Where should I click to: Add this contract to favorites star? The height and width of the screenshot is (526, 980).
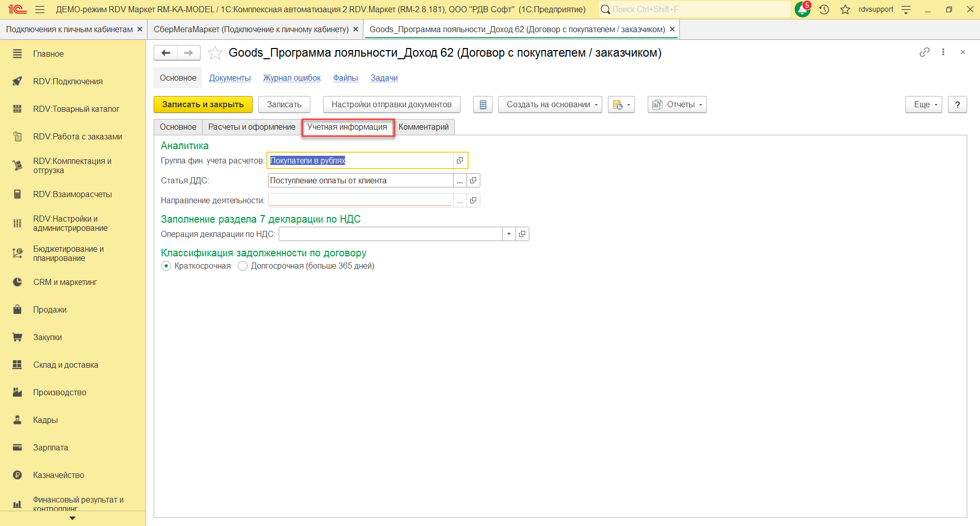[x=215, y=53]
